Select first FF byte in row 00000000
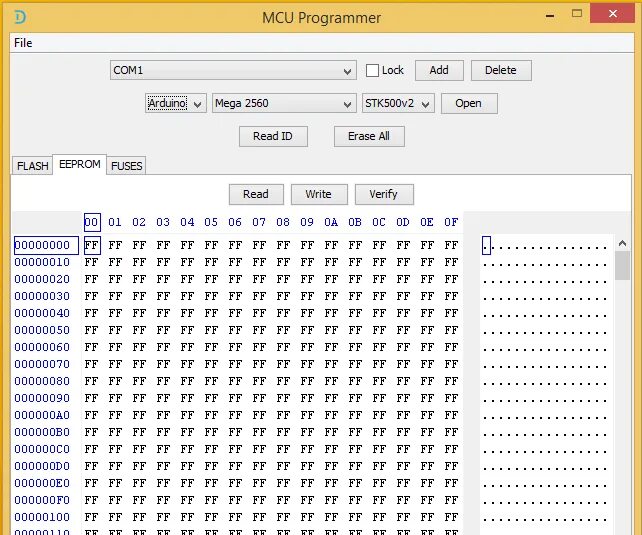This screenshot has width=642, height=535. click(92, 245)
